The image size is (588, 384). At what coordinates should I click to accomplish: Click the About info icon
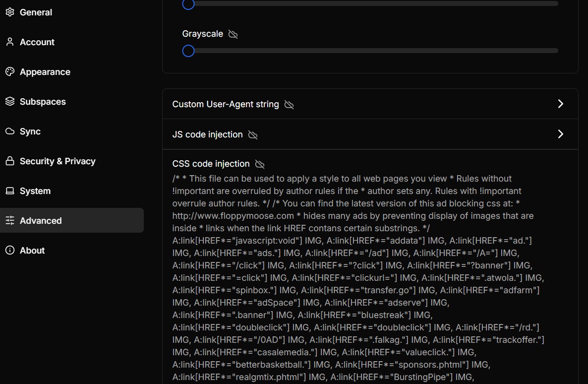(x=10, y=251)
